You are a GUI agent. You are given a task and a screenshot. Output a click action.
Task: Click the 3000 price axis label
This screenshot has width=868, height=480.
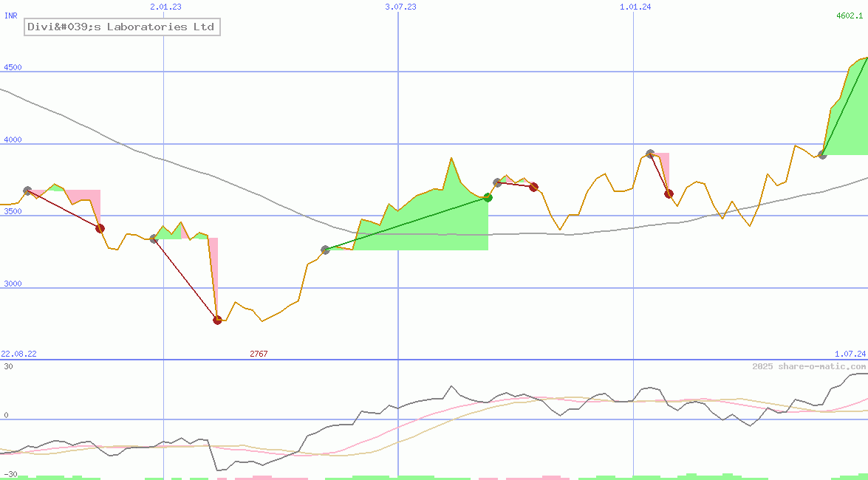[x=13, y=284]
